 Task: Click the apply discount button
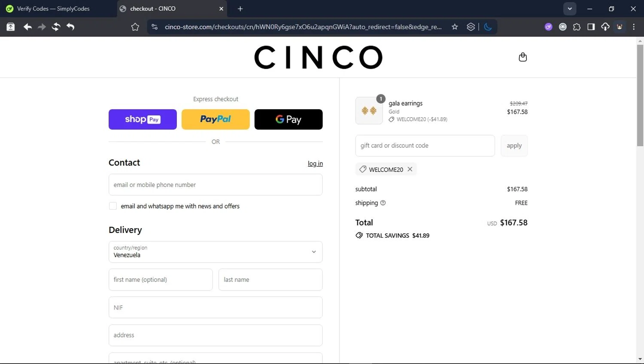[x=514, y=146]
